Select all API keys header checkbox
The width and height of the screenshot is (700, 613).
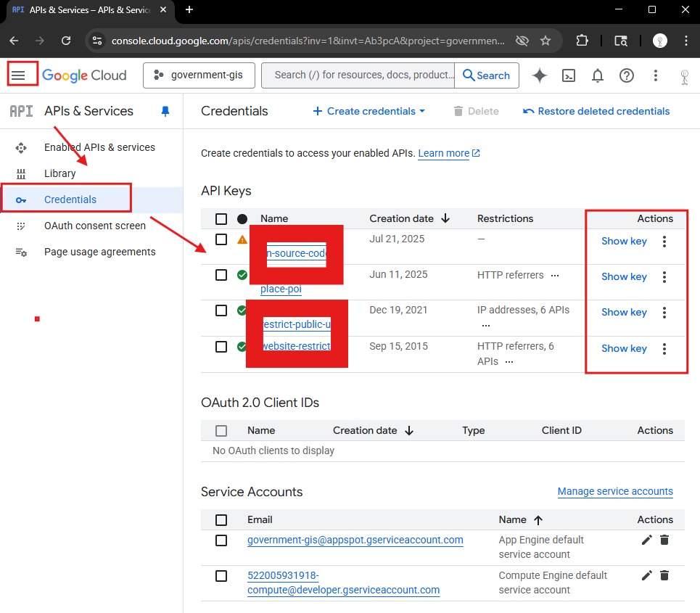coord(221,219)
